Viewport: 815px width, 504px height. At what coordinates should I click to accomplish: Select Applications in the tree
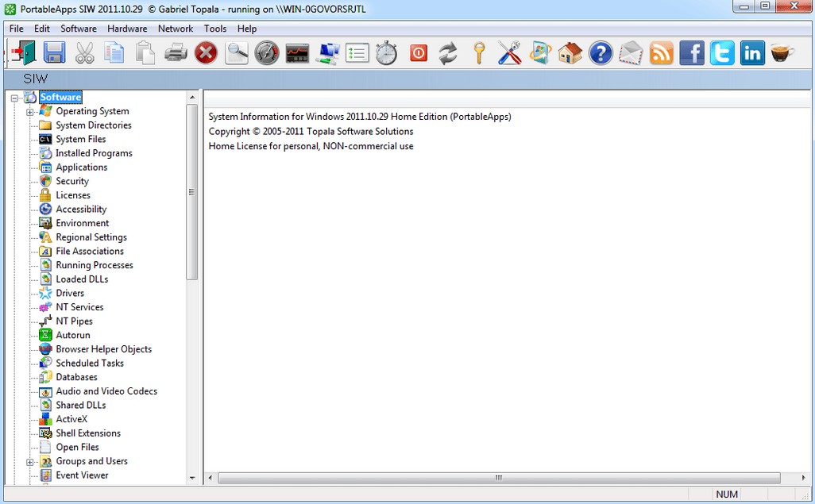(82, 167)
